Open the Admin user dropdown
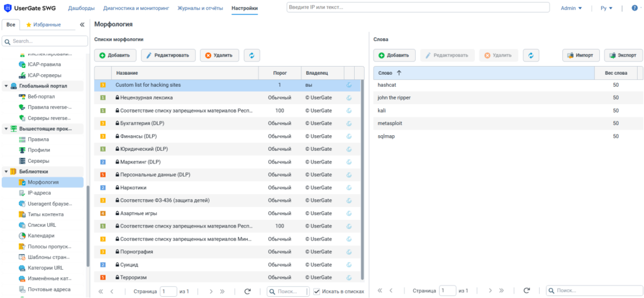 [571, 8]
